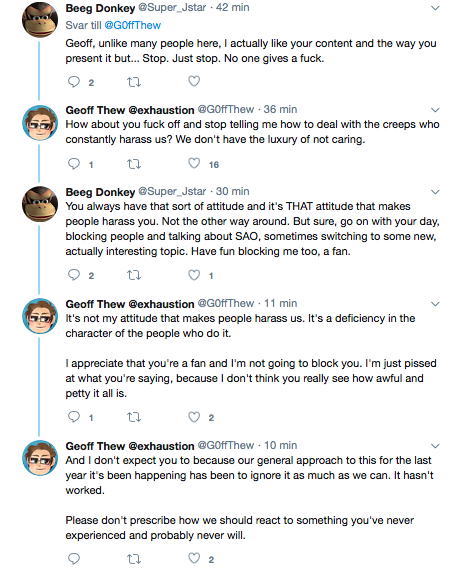Expand options chevron on 11 min tweet
This screenshot has height=571, width=468.
tap(435, 304)
